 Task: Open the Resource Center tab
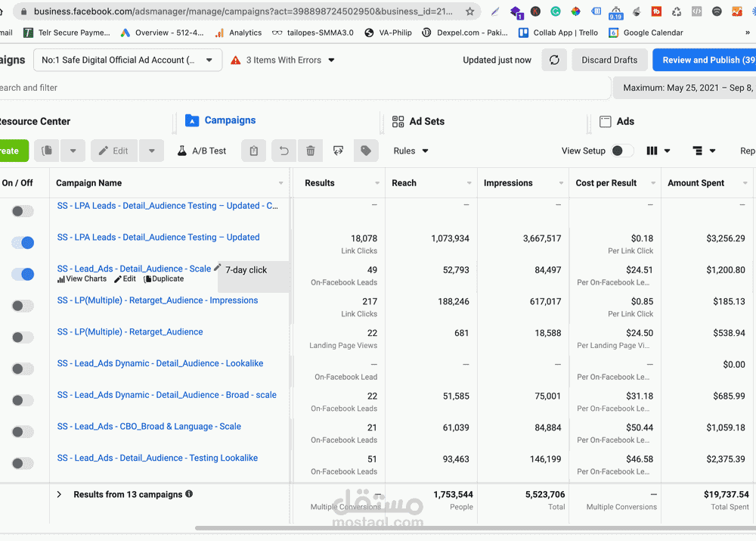(x=35, y=121)
